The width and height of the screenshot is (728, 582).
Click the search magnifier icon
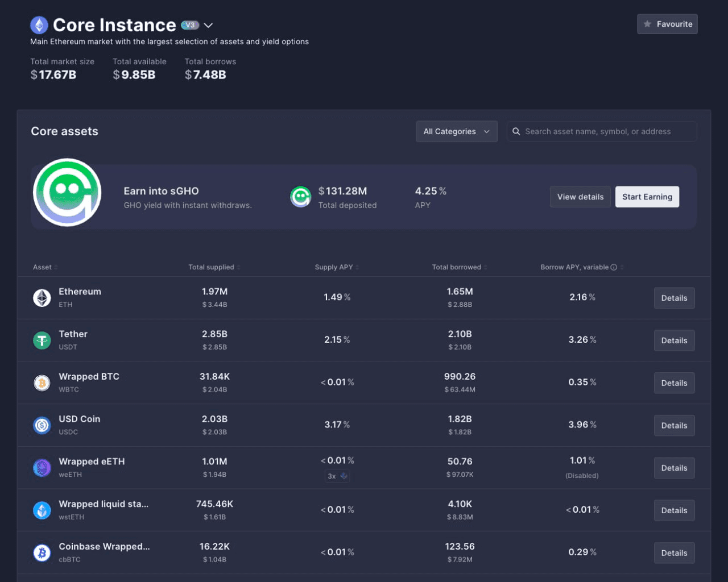pos(516,131)
